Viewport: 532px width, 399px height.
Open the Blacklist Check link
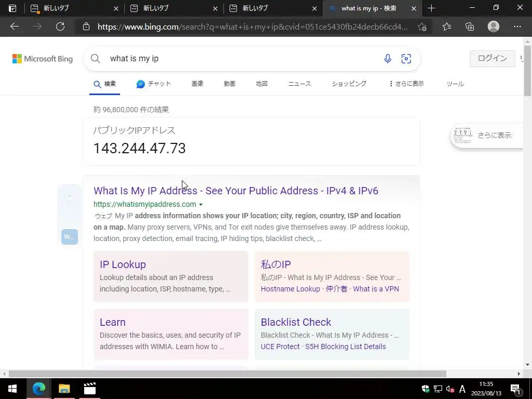tap(296, 322)
